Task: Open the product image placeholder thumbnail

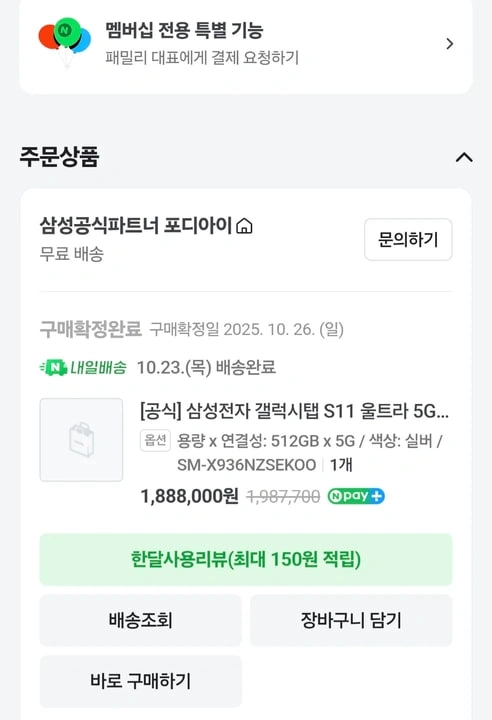Action: [81, 440]
